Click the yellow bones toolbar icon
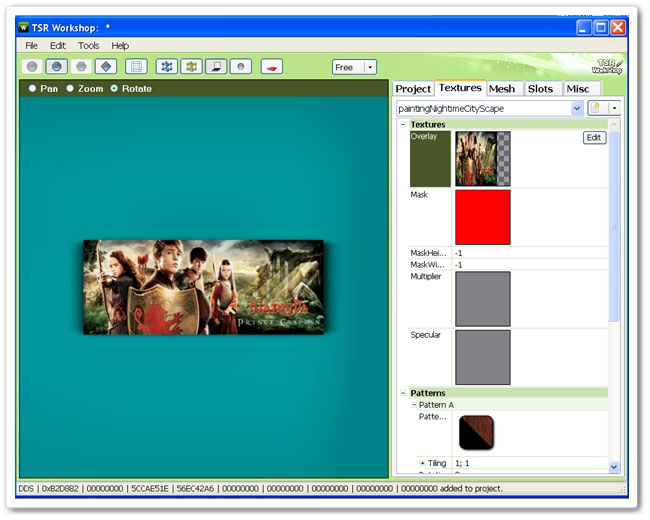Screen dimensions: 650x520 click(192, 67)
